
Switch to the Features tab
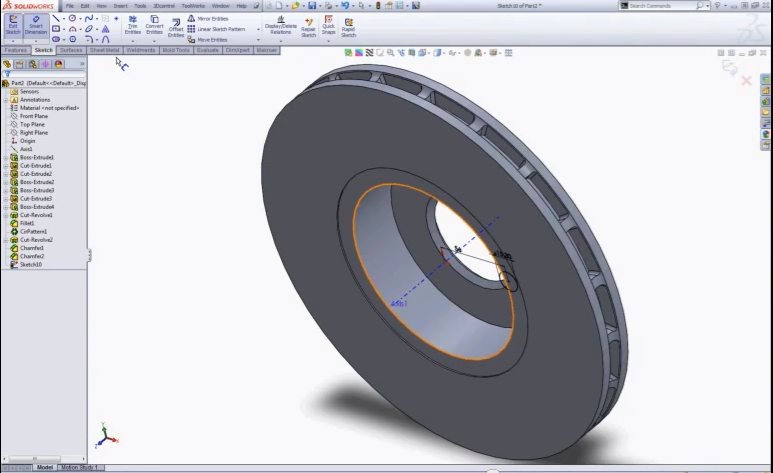[15, 50]
